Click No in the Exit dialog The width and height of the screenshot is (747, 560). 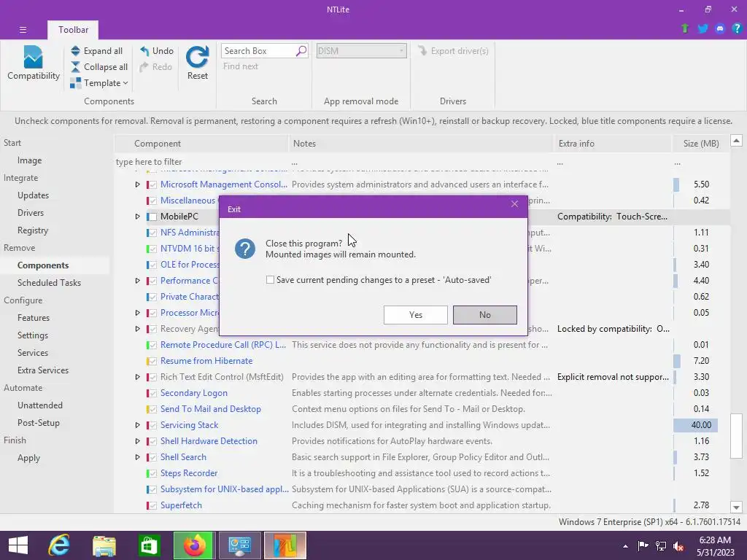point(484,315)
